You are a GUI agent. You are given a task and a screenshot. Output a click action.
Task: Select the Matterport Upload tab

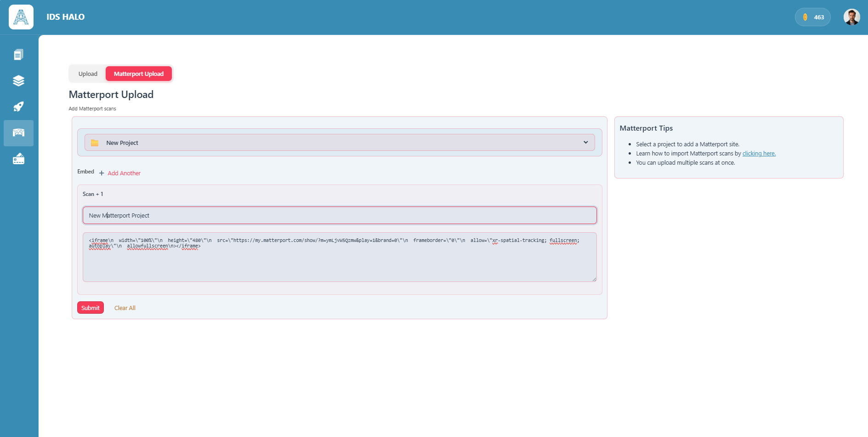point(139,74)
